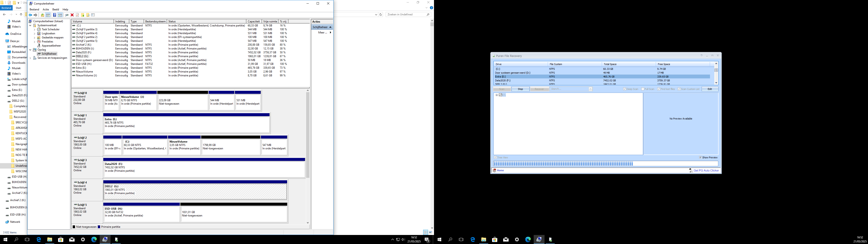Toggle the Deep Scan checkbox

coord(625,89)
